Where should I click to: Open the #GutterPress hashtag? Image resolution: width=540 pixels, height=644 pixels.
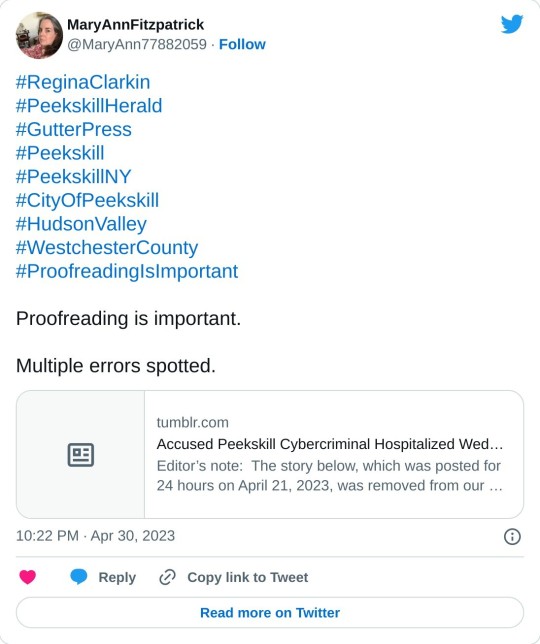74,129
